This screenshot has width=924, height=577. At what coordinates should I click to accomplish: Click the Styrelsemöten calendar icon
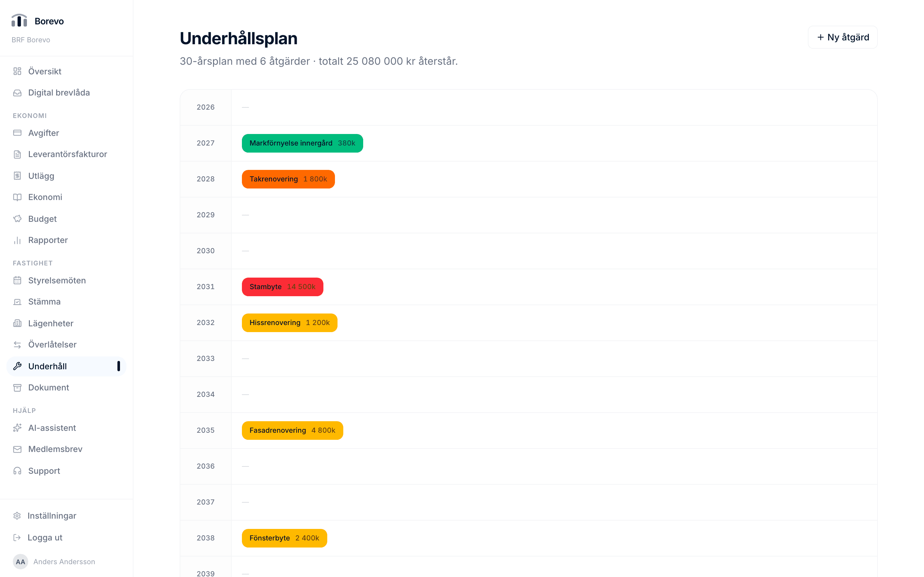coord(17,280)
